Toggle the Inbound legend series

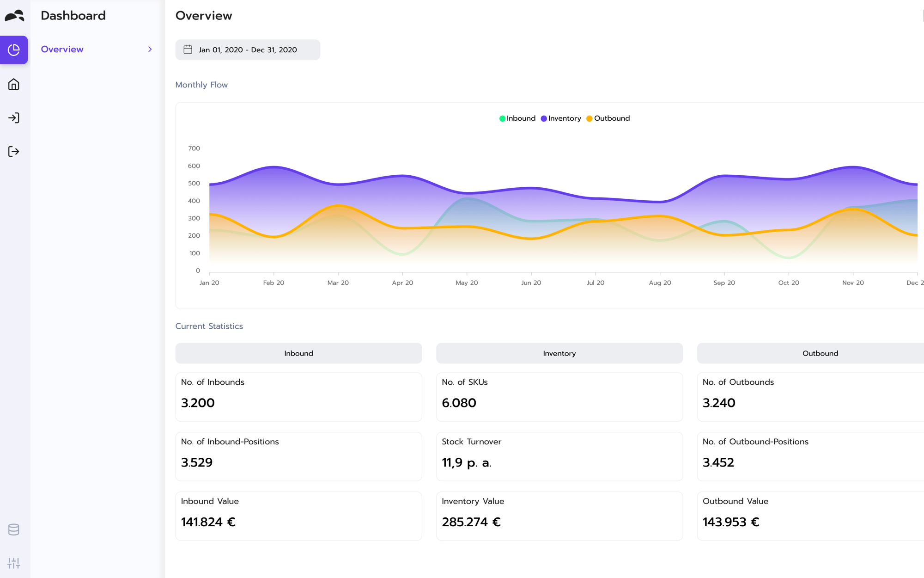click(x=517, y=118)
